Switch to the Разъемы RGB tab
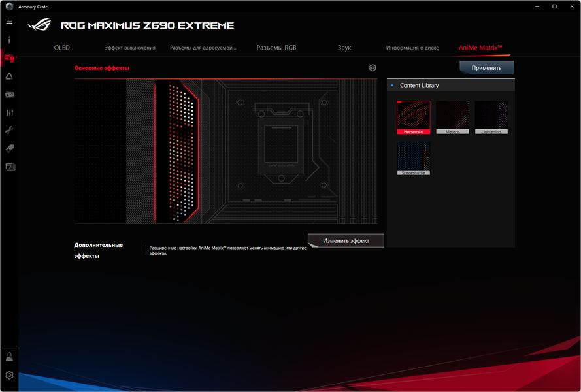The width and height of the screenshot is (581, 392). 276,48
